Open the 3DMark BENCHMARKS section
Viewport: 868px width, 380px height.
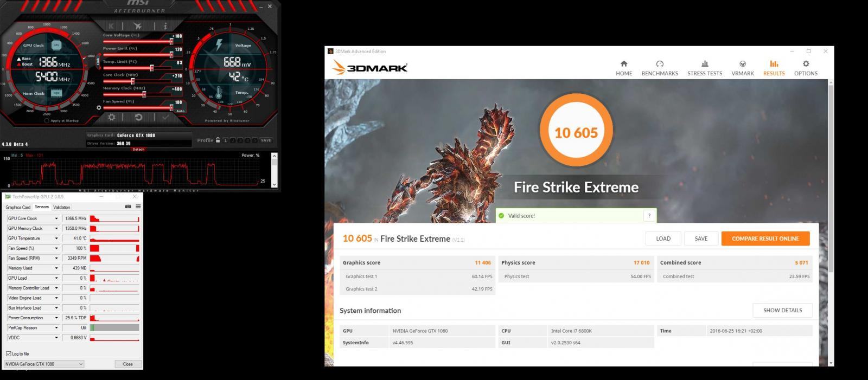(660, 68)
